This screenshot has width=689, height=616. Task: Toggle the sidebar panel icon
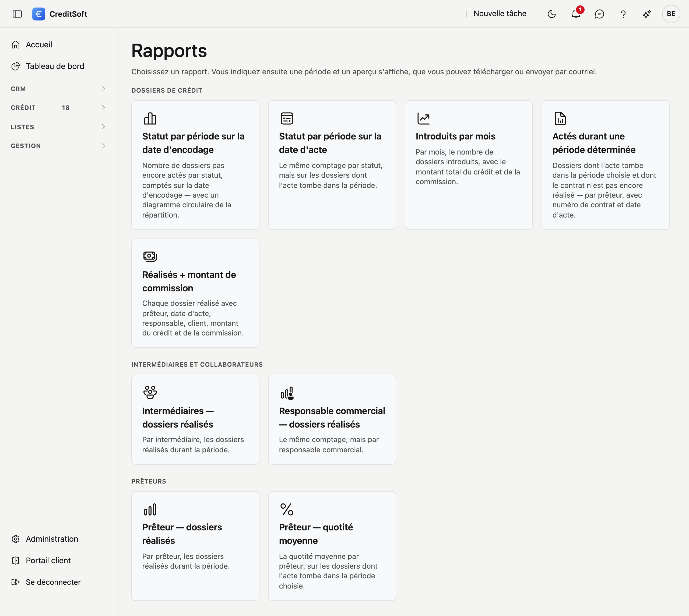(17, 14)
